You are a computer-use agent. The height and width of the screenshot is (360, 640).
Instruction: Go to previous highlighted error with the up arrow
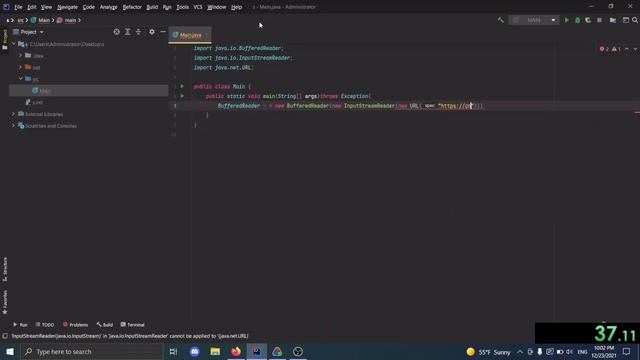coord(627,49)
